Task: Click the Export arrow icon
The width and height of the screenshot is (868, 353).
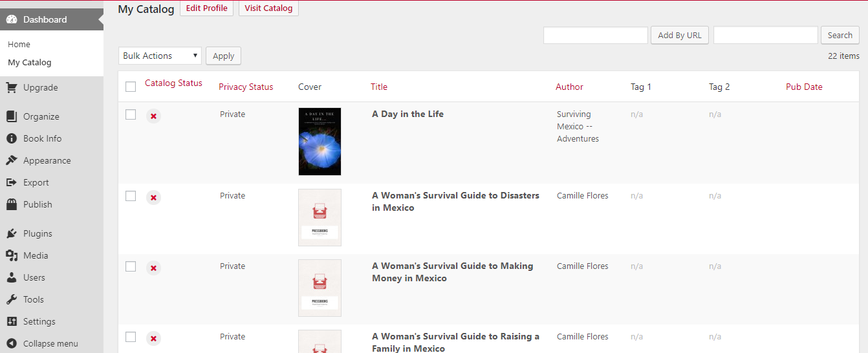Action: pos(12,183)
